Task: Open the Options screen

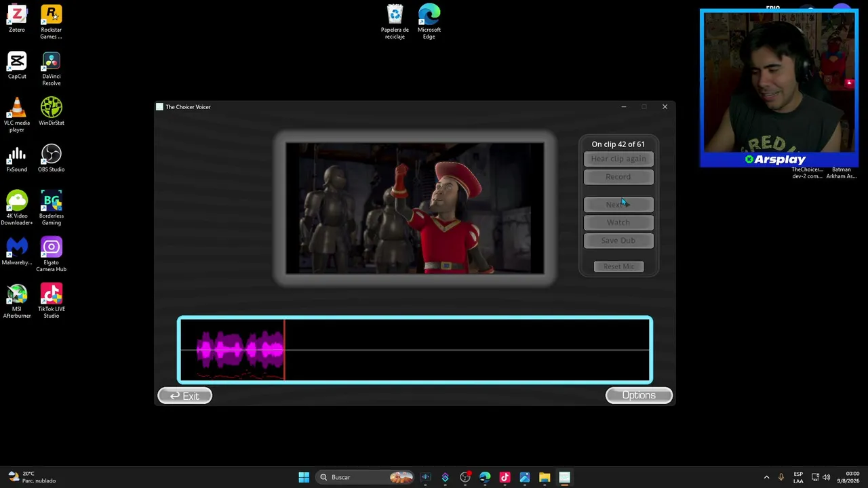Action: tap(639, 396)
